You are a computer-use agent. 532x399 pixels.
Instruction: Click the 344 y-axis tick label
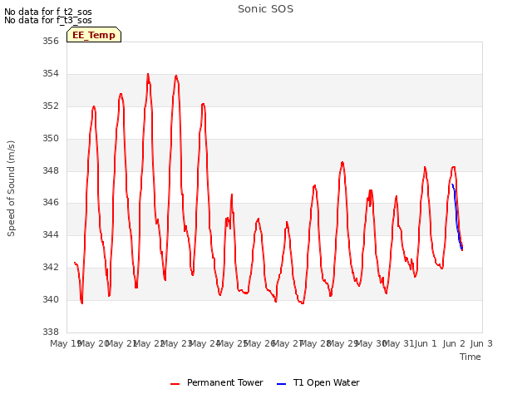pyautogui.click(x=50, y=234)
